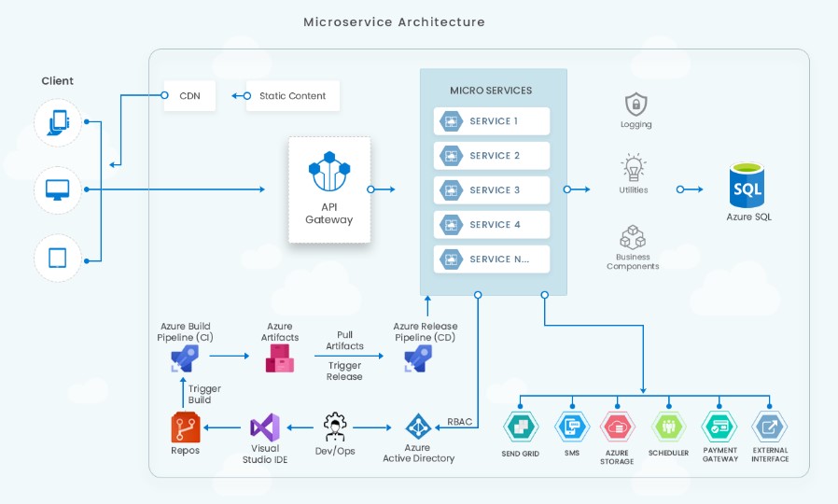Select the Business Components cubes icon
The width and height of the screenshot is (838, 504).
[633, 237]
